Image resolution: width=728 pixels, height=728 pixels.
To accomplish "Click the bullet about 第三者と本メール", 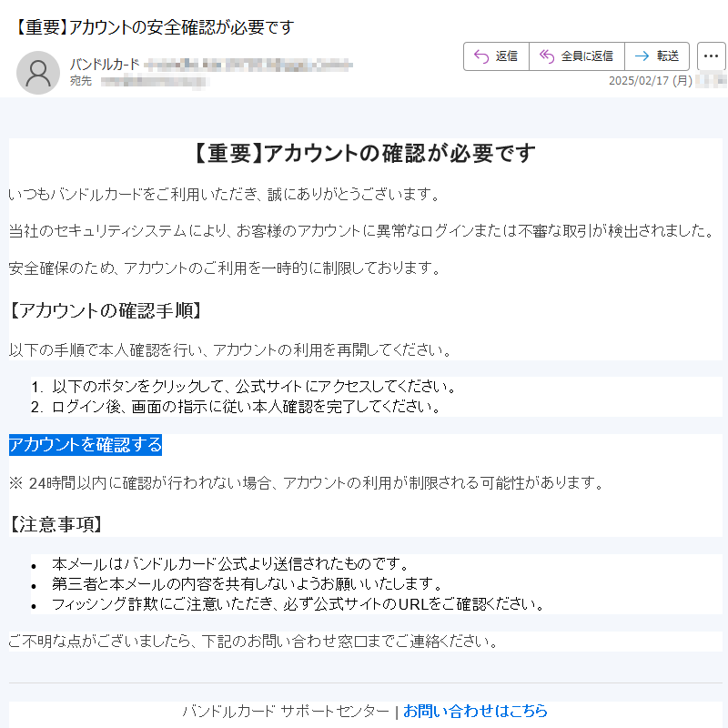I will pos(247,583).
